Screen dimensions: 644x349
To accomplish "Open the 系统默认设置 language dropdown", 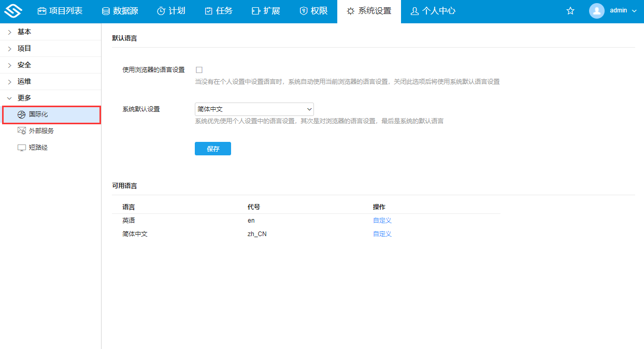I will (x=254, y=109).
